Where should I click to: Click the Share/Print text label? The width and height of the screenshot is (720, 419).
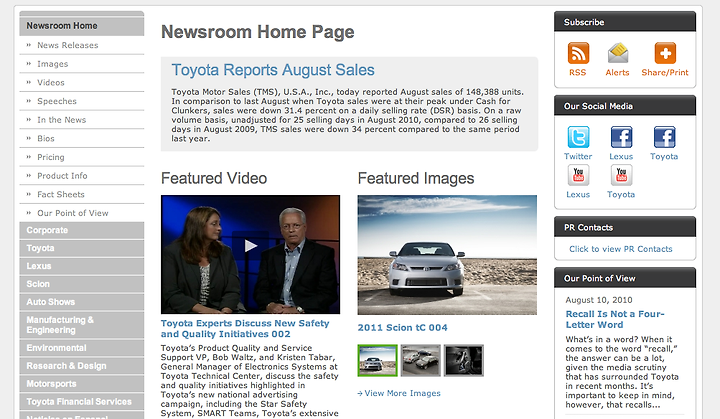pyautogui.click(x=665, y=73)
